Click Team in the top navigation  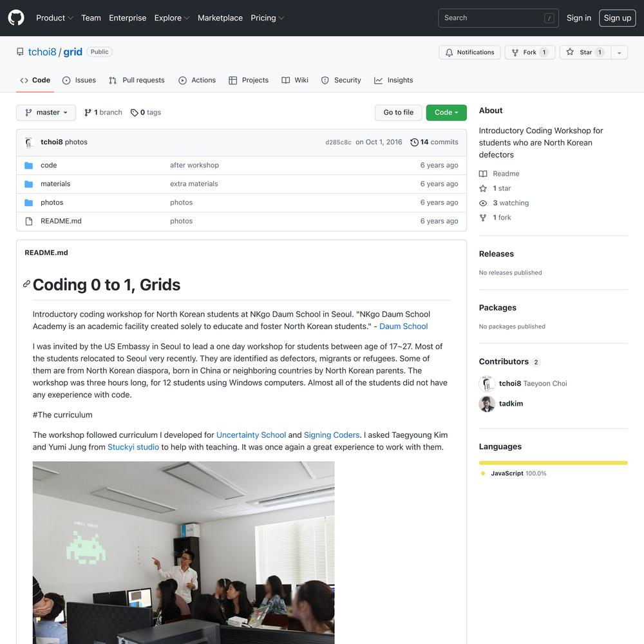tap(91, 18)
